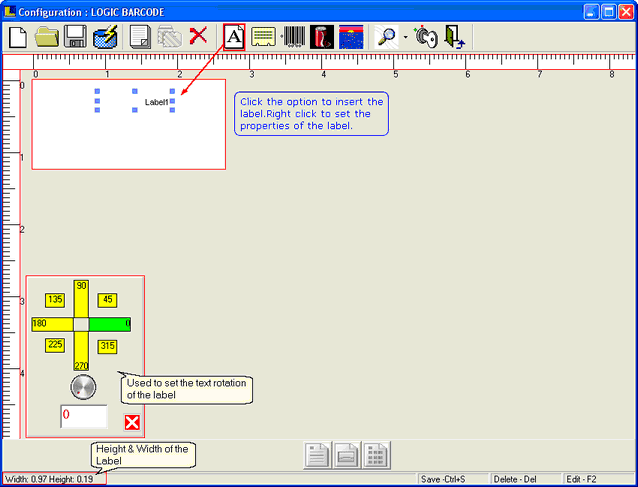638x487 pixels.
Task: Click the grid sheet layout bottom icon
Action: click(x=377, y=455)
